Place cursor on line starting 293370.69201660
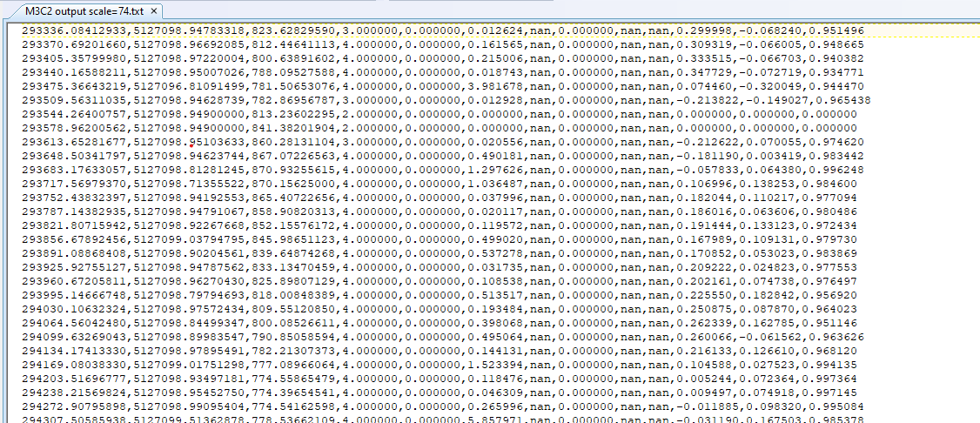This screenshot has height=423, width=980. coord(442,45)
